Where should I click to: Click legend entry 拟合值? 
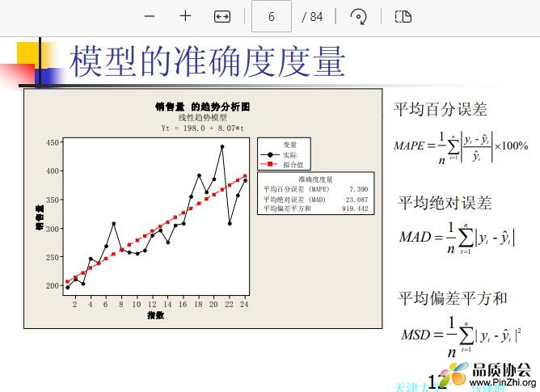coord(293,165)
